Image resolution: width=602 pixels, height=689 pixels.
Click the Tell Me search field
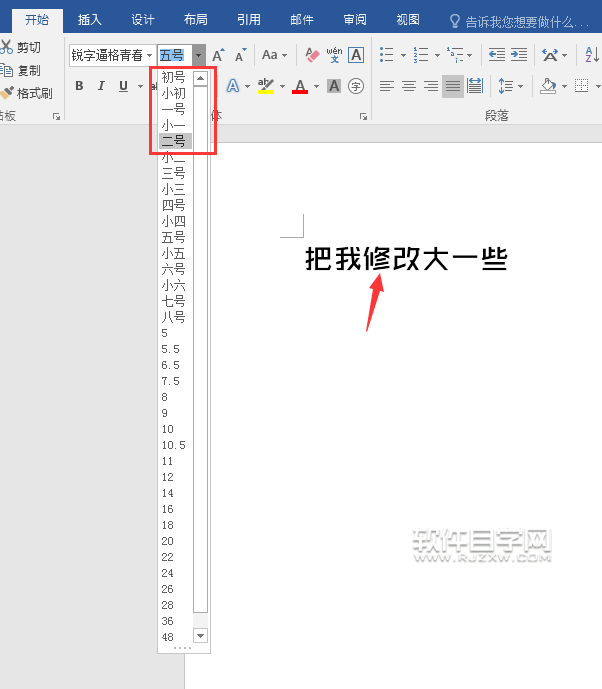tap(527, 21)
